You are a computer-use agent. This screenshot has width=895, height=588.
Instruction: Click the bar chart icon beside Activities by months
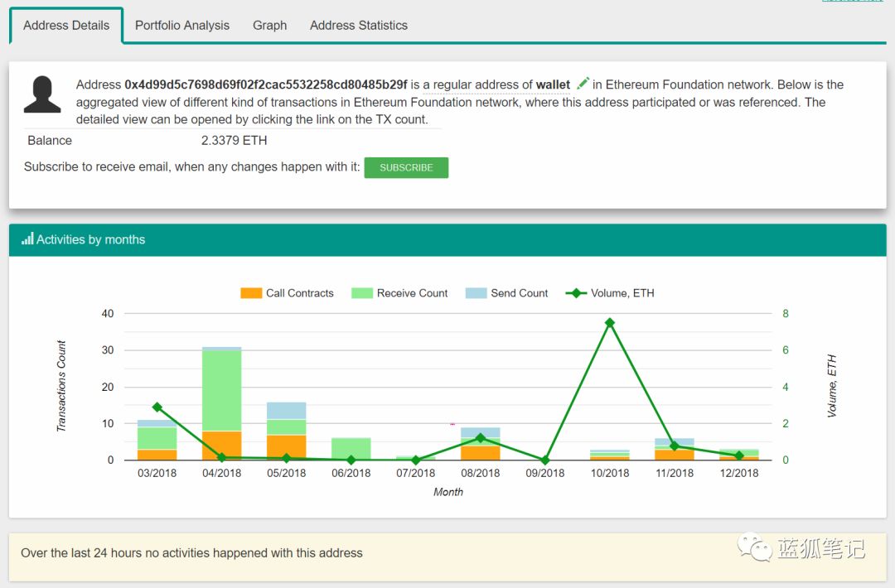pos(27,239)
